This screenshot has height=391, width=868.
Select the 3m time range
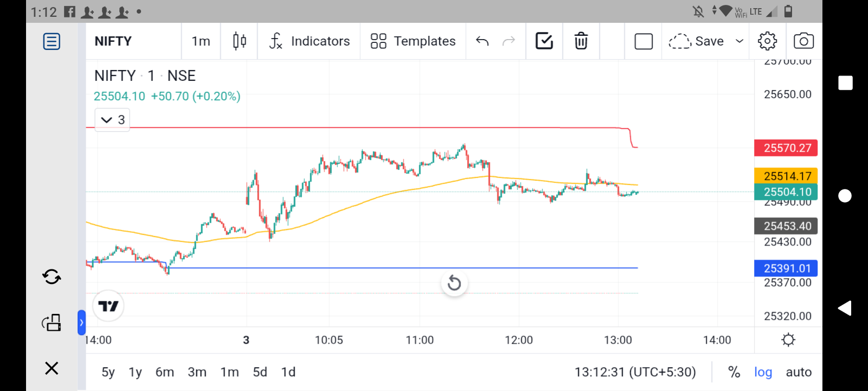[197, 372]
